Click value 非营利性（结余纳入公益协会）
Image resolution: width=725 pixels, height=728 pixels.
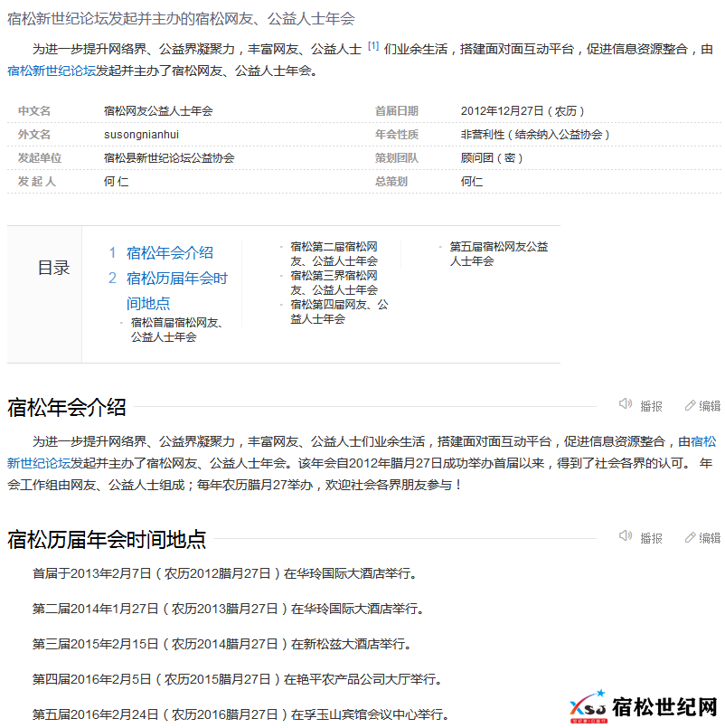click(535, 135)
